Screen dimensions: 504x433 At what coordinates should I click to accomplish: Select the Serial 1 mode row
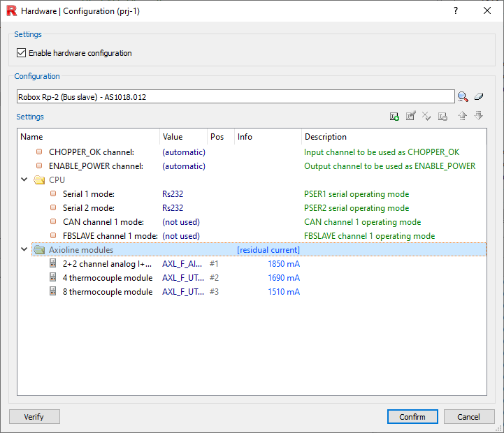tap(252, 194)
